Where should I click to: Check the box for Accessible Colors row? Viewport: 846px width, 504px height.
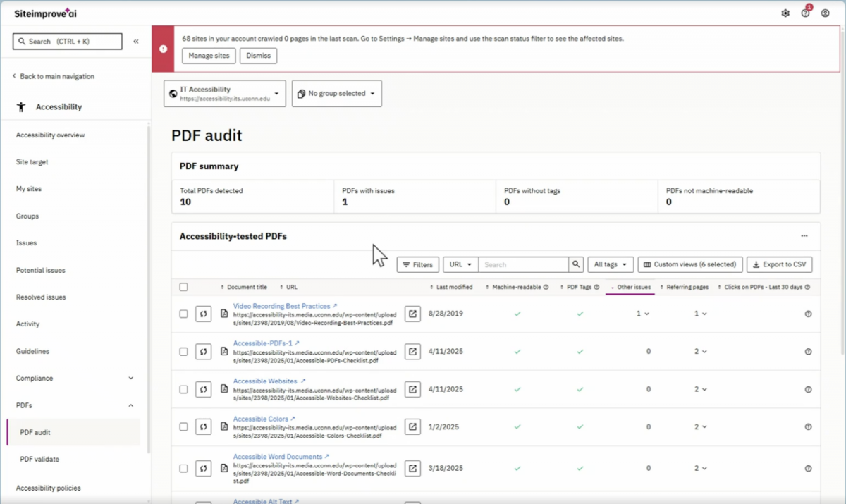(x=183, y=426)
